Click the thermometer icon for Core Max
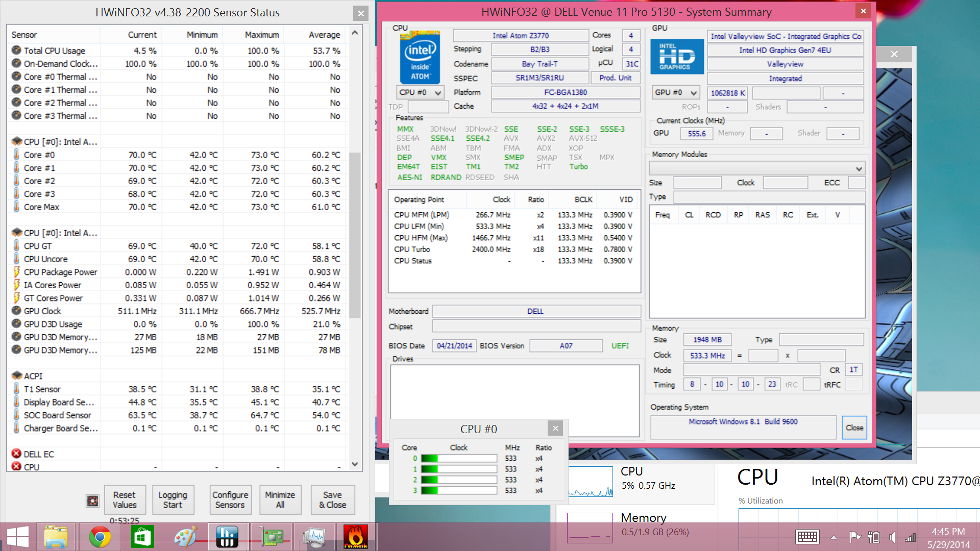Image resolution: width=980 pixels, height=551 pixels. [x=16, y=207]
